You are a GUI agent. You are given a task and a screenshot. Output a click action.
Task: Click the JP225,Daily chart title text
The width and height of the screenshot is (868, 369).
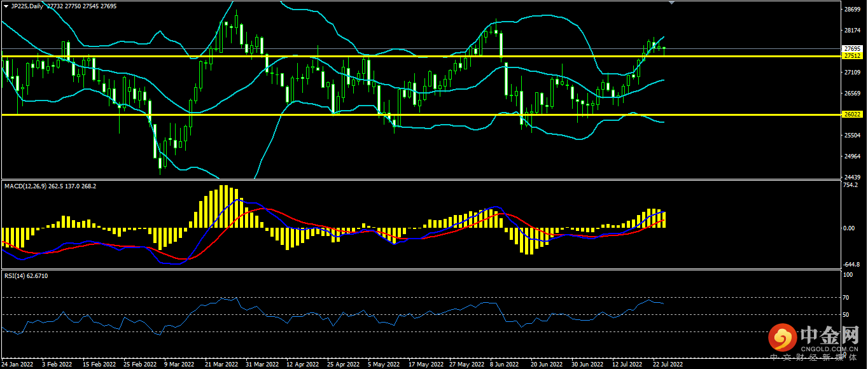point(27,5)
